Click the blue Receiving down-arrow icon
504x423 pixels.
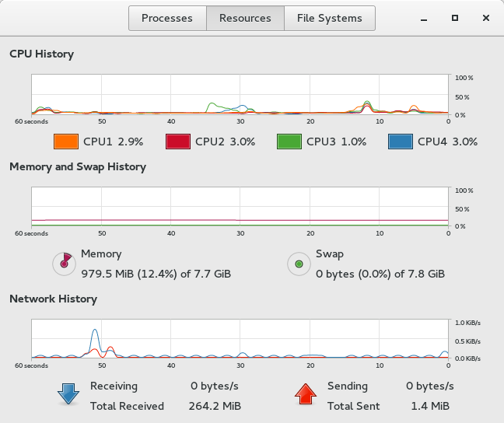click(68, 394)
